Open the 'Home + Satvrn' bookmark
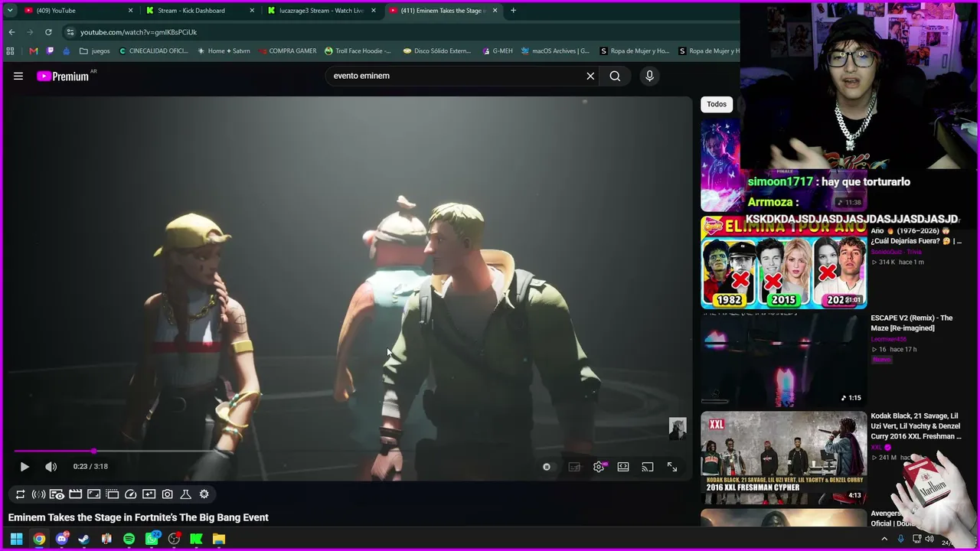 224,51
